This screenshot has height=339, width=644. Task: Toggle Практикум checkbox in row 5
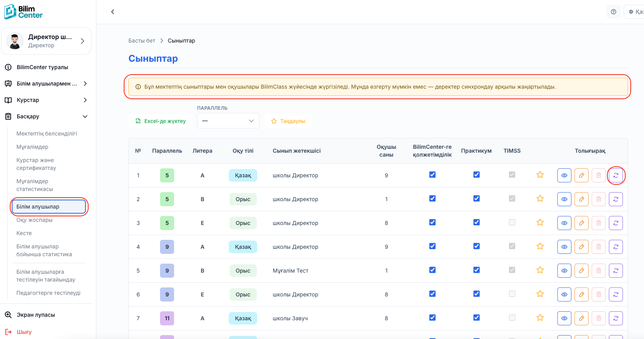(x=477, y=270)
